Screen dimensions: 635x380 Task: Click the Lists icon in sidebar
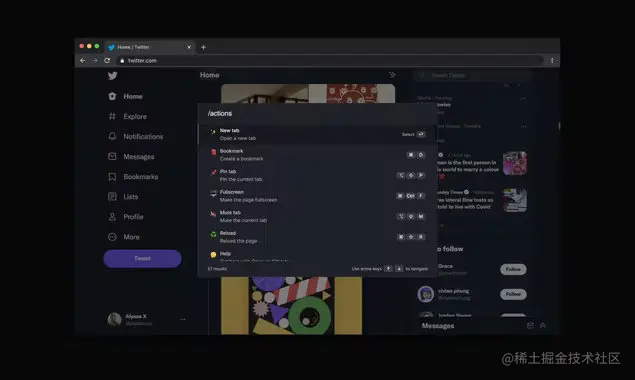coord(112,196)
